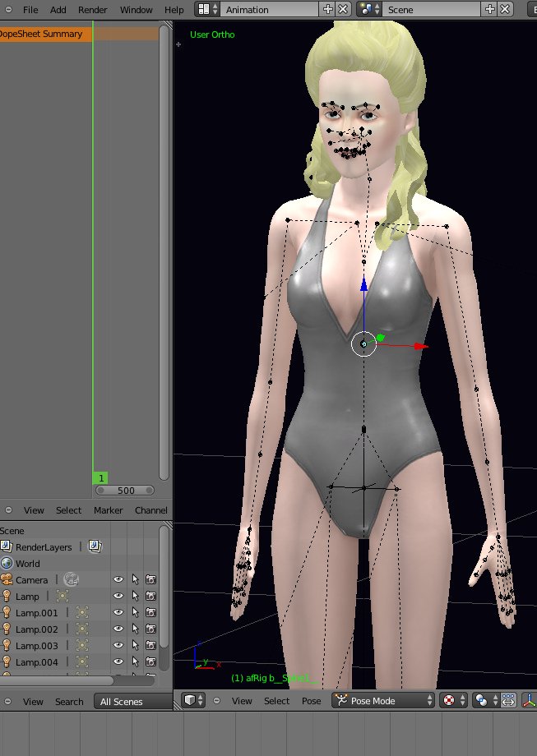
Task: Click the outliner horizontal scrollbar
Action: (57, 680)
